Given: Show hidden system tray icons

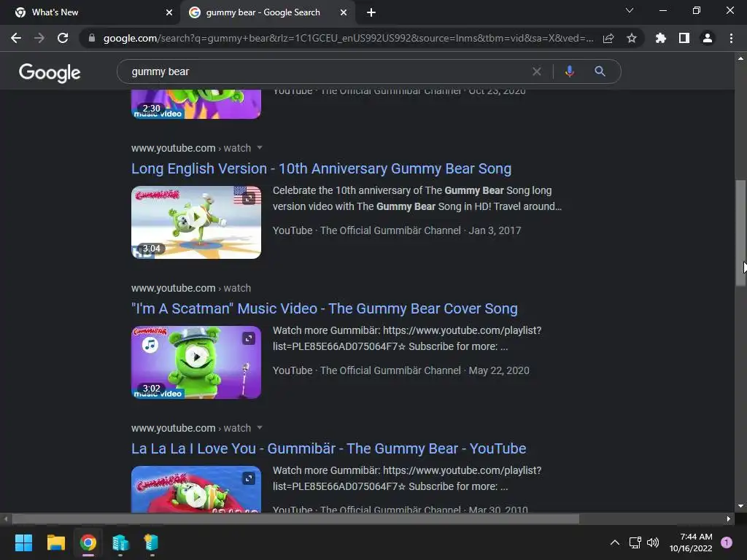Looking at the screenshot, I should [615, 542].
